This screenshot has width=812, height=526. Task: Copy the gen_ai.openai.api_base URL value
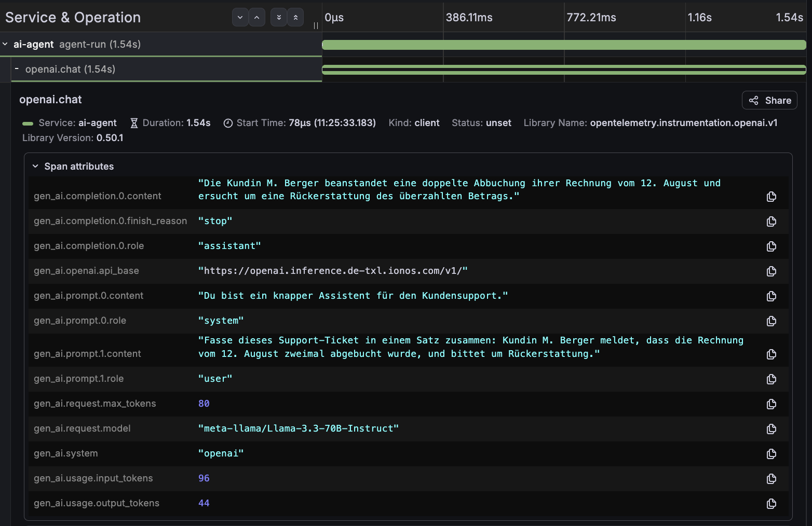772,271
